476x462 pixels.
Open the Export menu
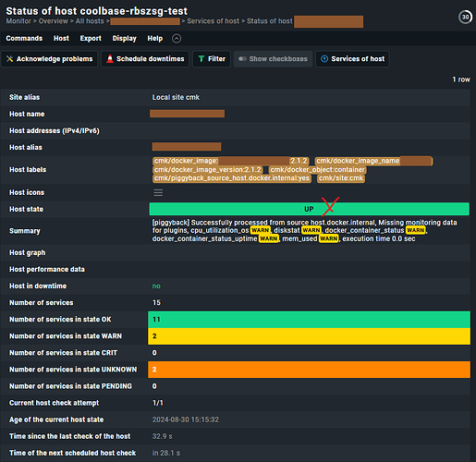point(91,39)
